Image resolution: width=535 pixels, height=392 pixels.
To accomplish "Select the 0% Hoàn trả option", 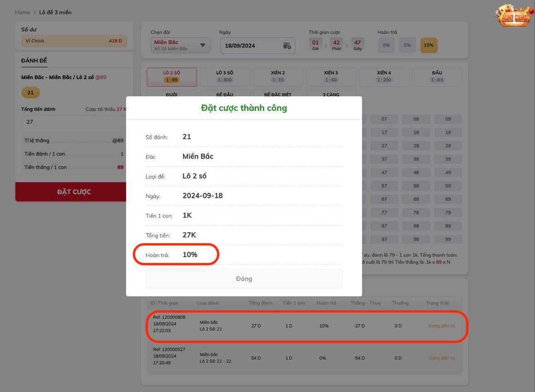I will pyautogui.click(x=386, y=45).
